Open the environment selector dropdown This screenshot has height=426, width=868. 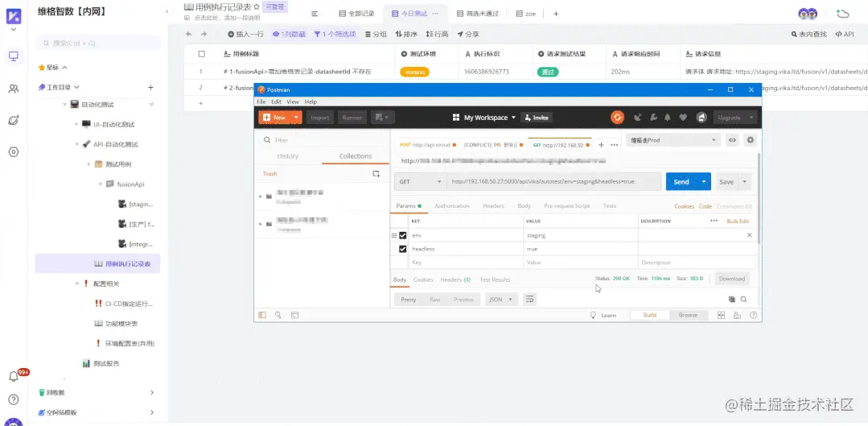tap(673, 140)
